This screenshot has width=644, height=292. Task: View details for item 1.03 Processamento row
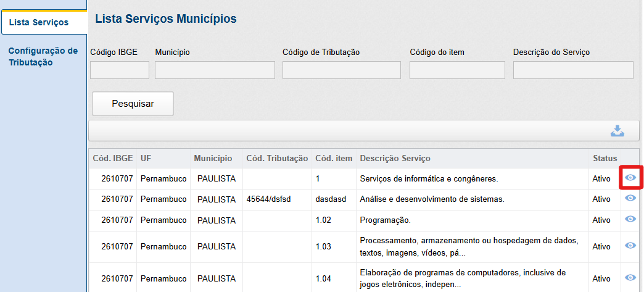pyautogui.click(x=630, y=245)
